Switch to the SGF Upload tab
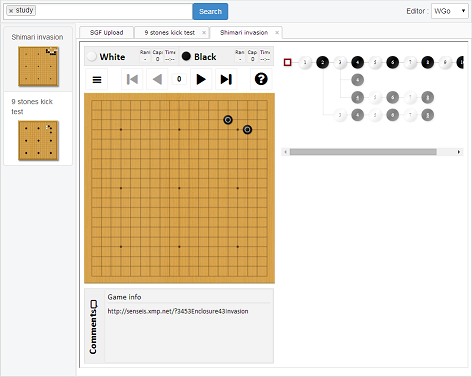472x377 pixels. pos(106,33)
